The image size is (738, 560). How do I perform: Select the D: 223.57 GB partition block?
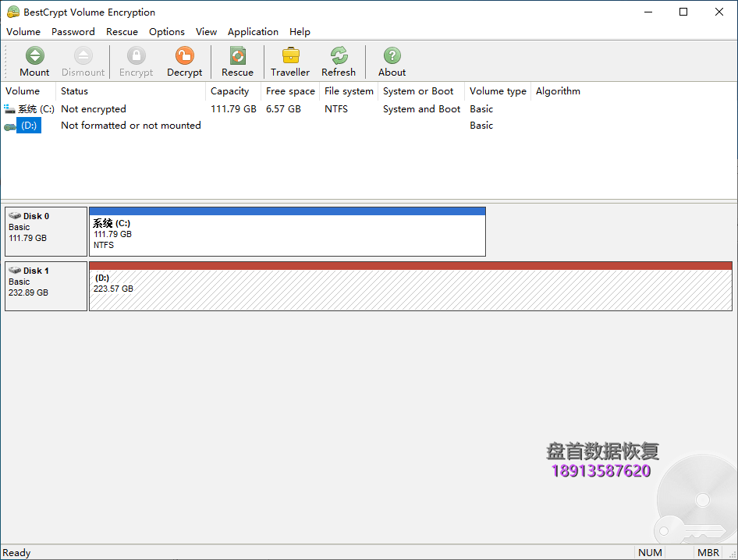point(410,286)
